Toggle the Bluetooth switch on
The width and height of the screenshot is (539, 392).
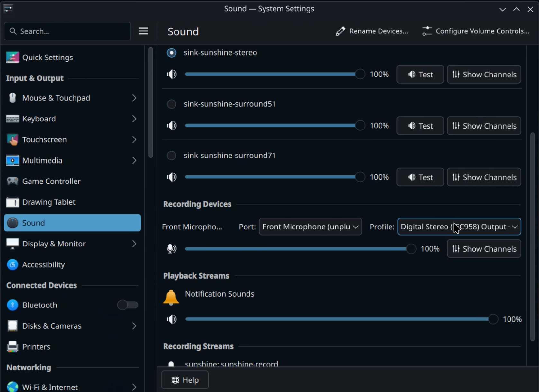pyautogui.click(x=128, y=305)
